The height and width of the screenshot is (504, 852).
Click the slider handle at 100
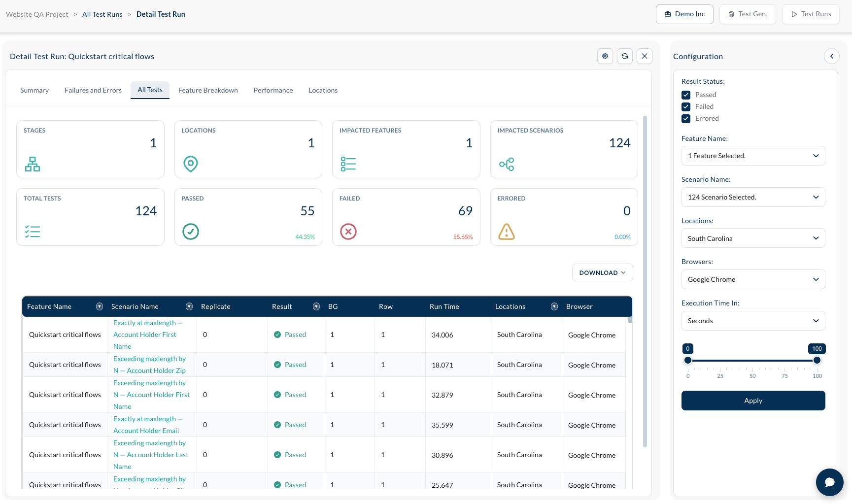[817, 360]
